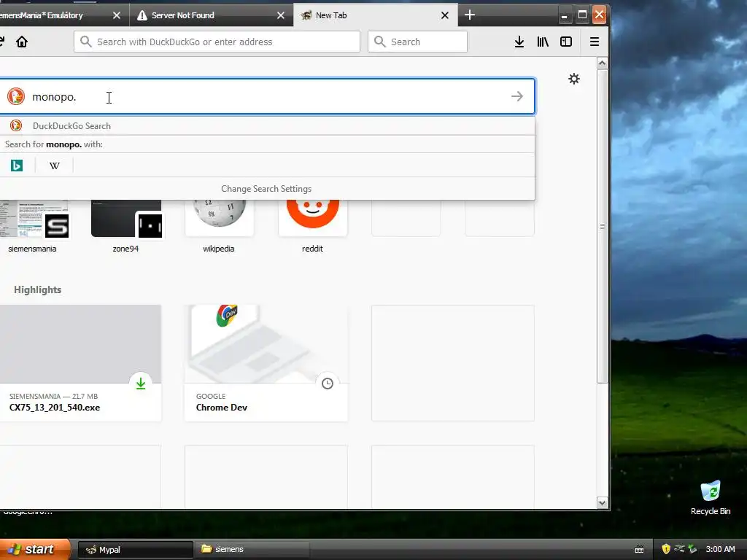Select the New Tab tab
Image resolution: width=747 pixels, height=560 pixels.
pos(376,15)
